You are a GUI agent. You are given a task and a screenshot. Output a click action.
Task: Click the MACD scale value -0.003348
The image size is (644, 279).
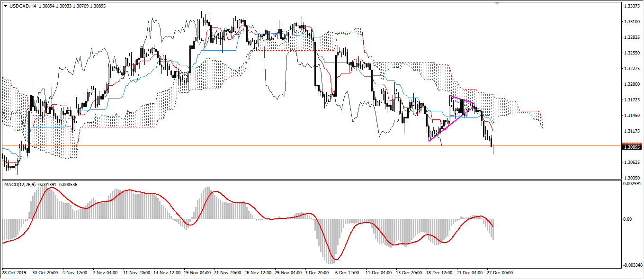(632, 264)
